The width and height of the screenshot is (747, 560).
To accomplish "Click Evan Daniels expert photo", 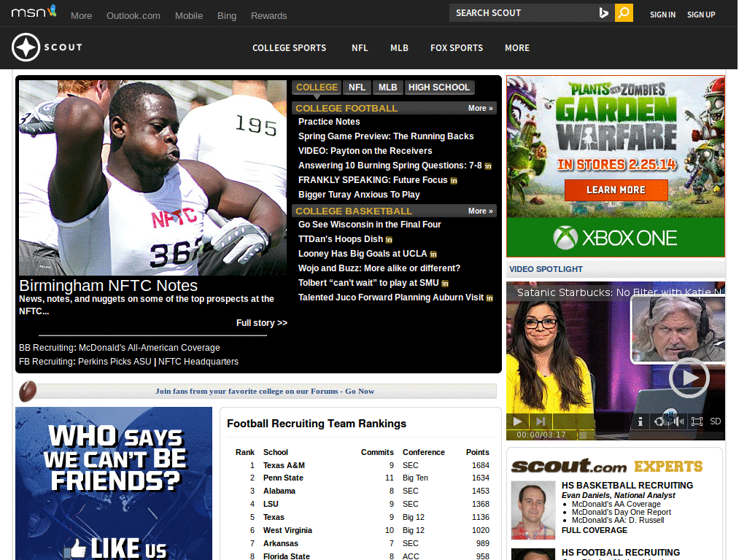I will tap(533, 510).
